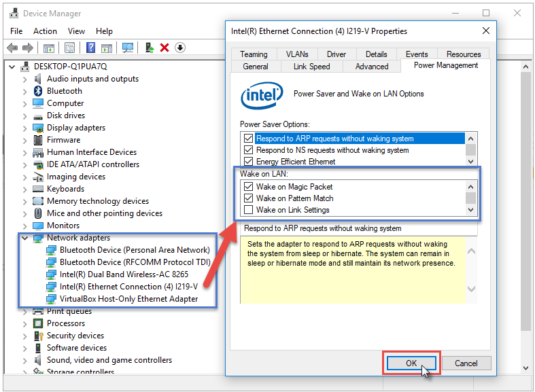Switch to the Advanced tab
535x392 pixels.
(372, 67)
